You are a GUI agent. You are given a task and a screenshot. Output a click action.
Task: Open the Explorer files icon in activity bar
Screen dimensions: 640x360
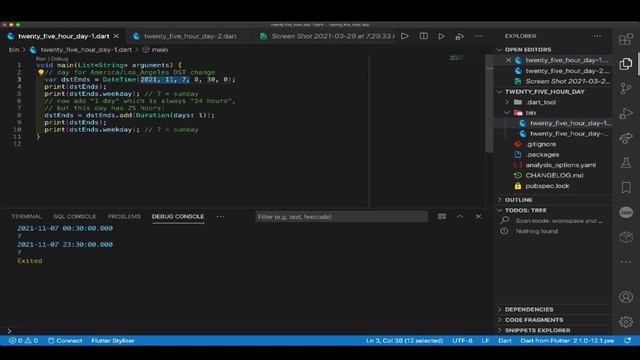click(625, 64)
